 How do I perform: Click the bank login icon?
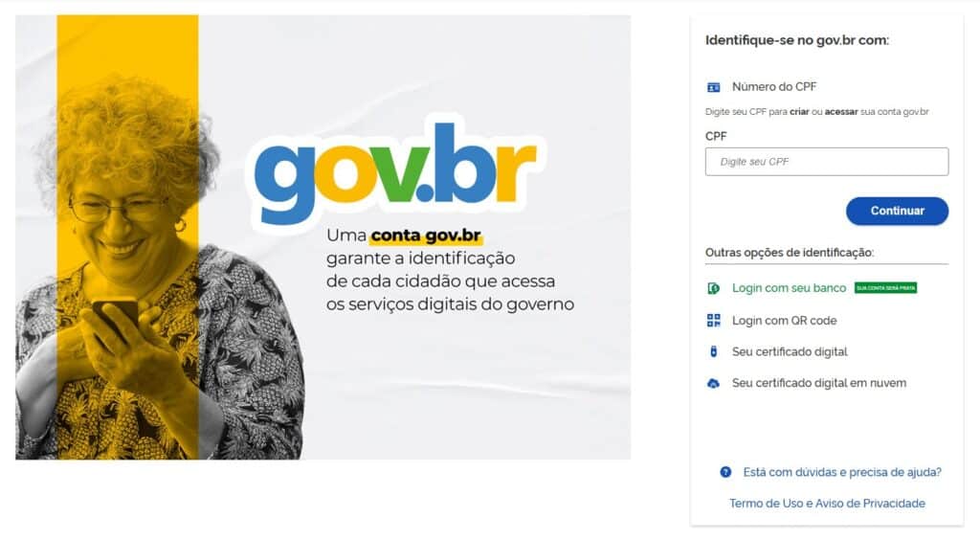pos(713,288)
